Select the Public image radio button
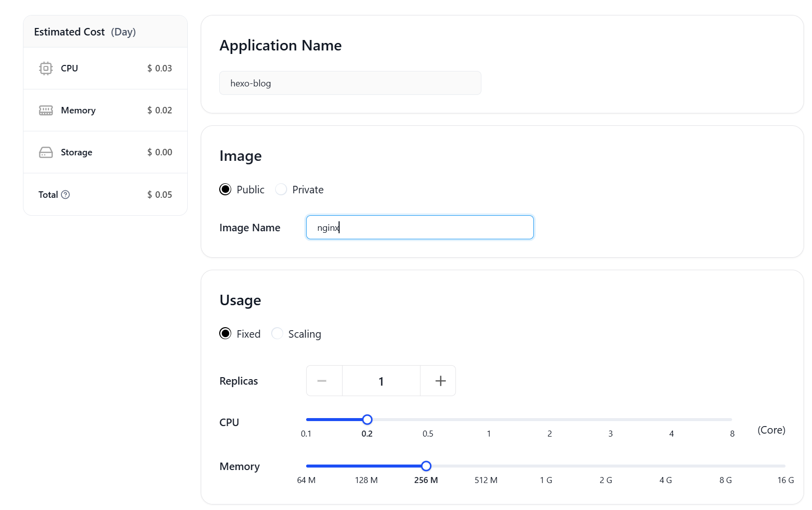This screenshot has width=812, height=510. coord(225,189)
